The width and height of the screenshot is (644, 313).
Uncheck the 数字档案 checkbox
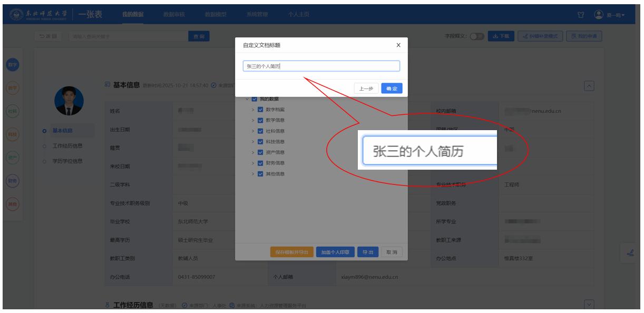[260, 110]
